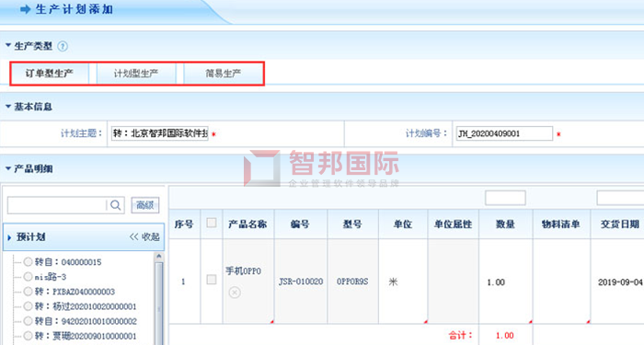Click the search magnifier icon
Image resolution: width=644 pixels, height=345 pixels.
pos(115,205)
